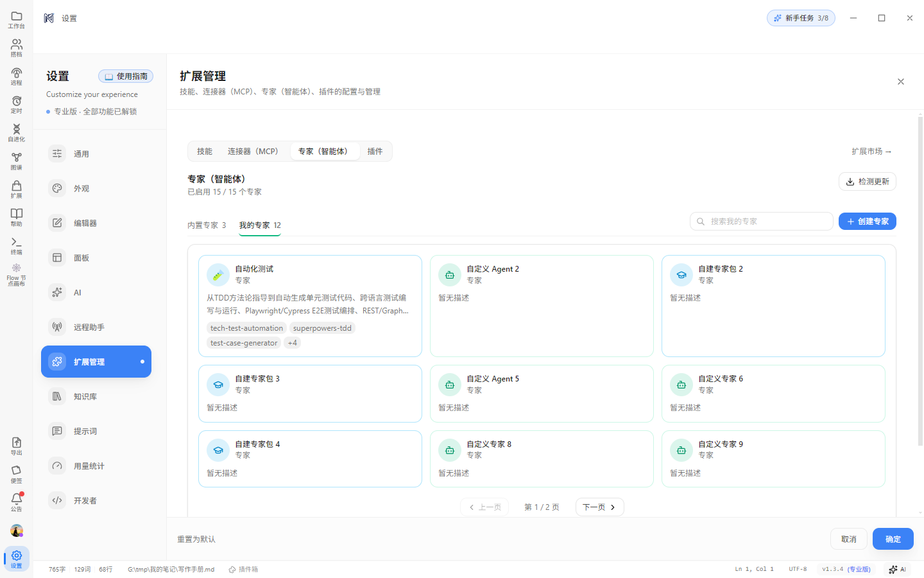Image resolution: width=924 pixels, height=578 pixels.
Task: Open the 扩展市场 marketplace link
Action: tap(871, 152)
